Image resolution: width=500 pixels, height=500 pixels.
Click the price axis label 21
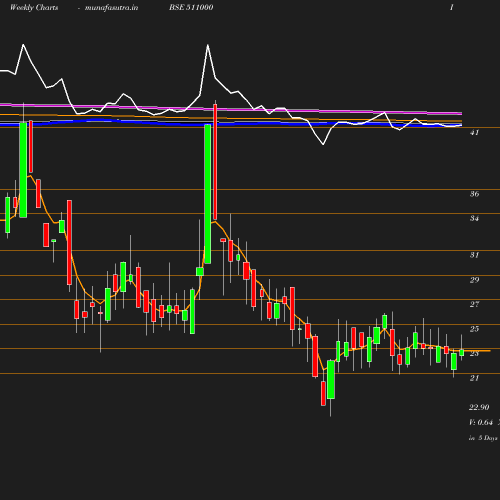click(474, 378)
